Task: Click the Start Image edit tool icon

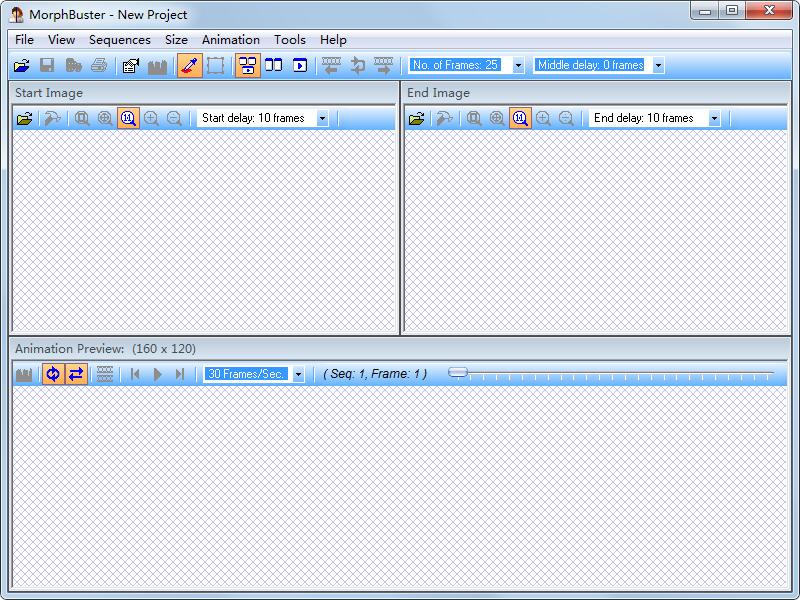Action: click(53, 118)
